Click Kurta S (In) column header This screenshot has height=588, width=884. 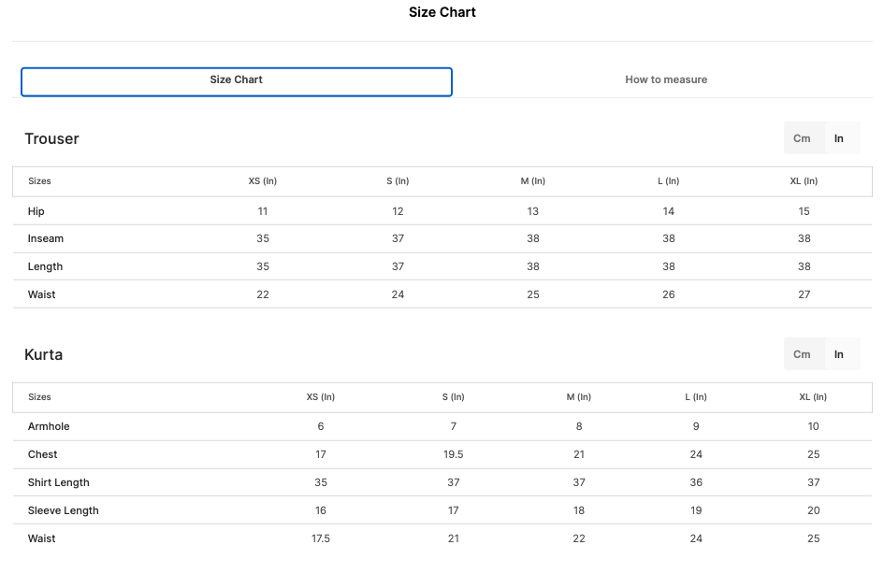454,397
